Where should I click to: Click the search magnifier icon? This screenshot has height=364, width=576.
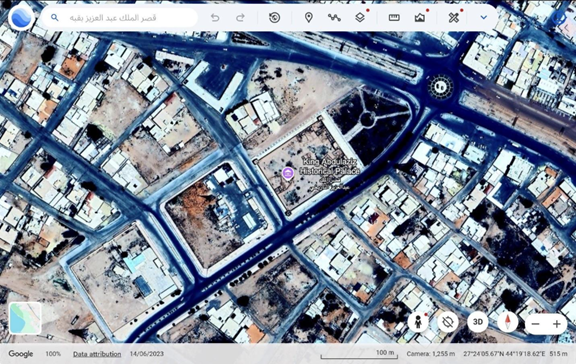point(54,18)
